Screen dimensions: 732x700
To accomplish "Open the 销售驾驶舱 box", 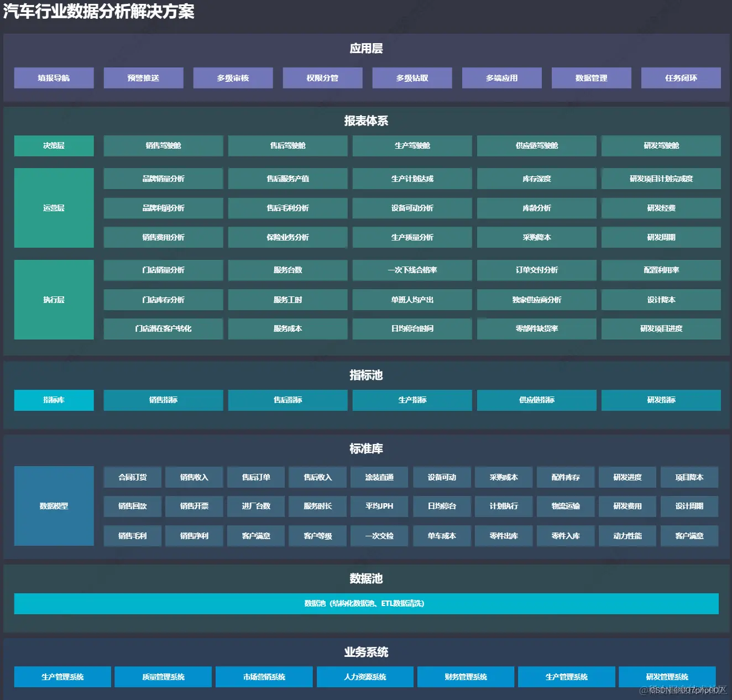I will pyautogui.click(x=163, y=145).
